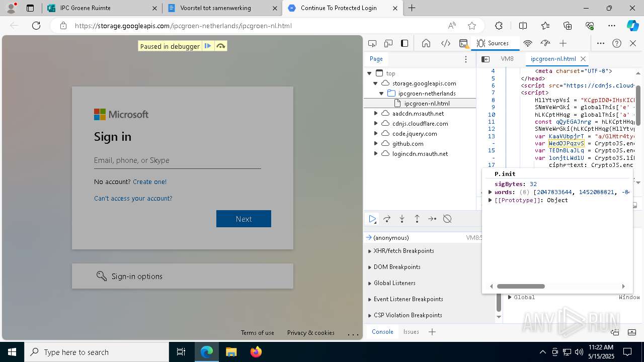
Task: Collapse storage.googleapis.com tree node
Action: point(375,83)
